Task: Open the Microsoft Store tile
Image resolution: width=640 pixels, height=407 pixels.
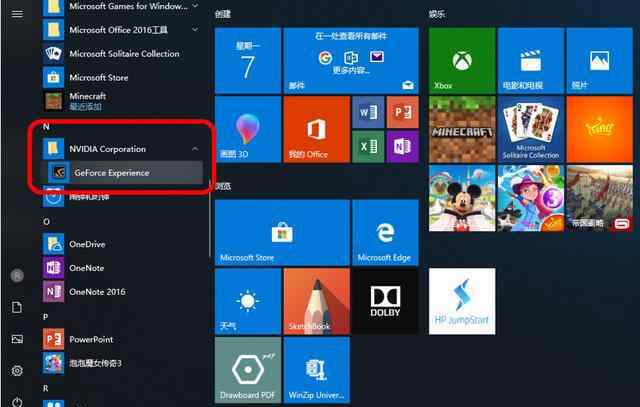Action: 282,233
